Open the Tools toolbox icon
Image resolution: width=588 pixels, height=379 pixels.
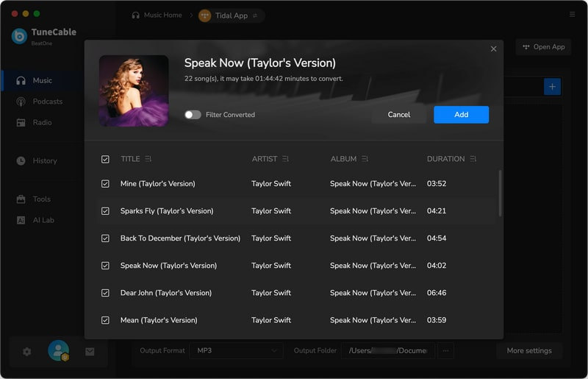[21, 199]
